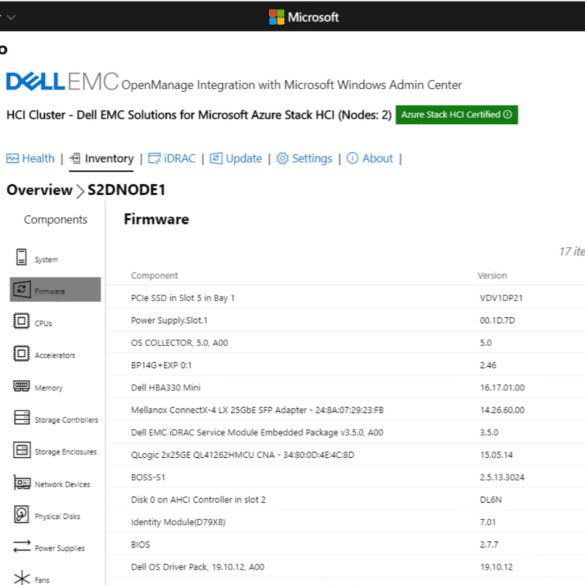Click info icon in Azure Stack HCI Certified badge
This screenshot has height=585, width=585.
pyautogui.click(x=507, y=115)
